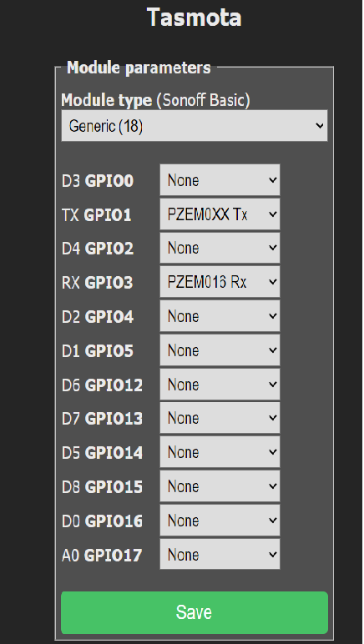Click the Tasmota page title
This screenshot has height=644, width=364.
pos(195,18)
